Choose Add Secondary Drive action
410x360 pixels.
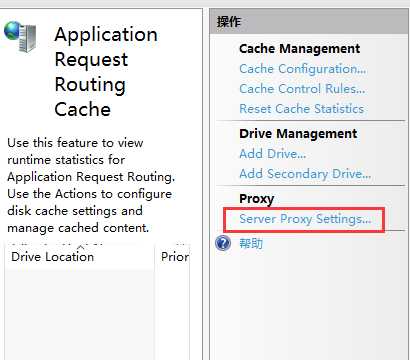[x=305, y=174]
